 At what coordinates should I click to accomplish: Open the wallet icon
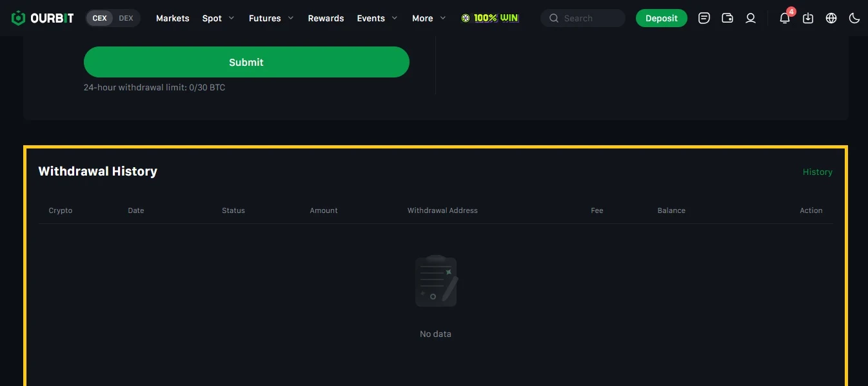tap(727, 18)
